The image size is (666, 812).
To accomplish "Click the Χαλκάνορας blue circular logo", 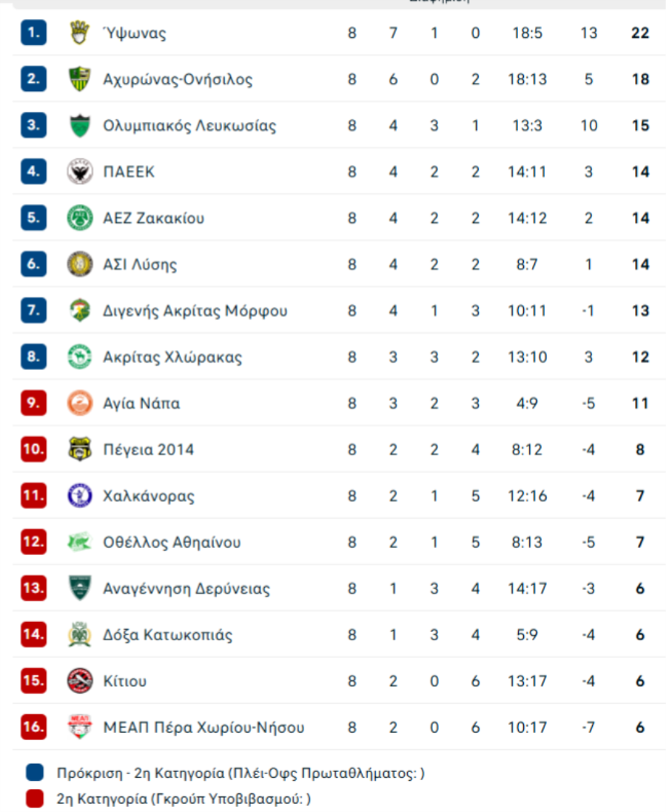I will point(80,496).
